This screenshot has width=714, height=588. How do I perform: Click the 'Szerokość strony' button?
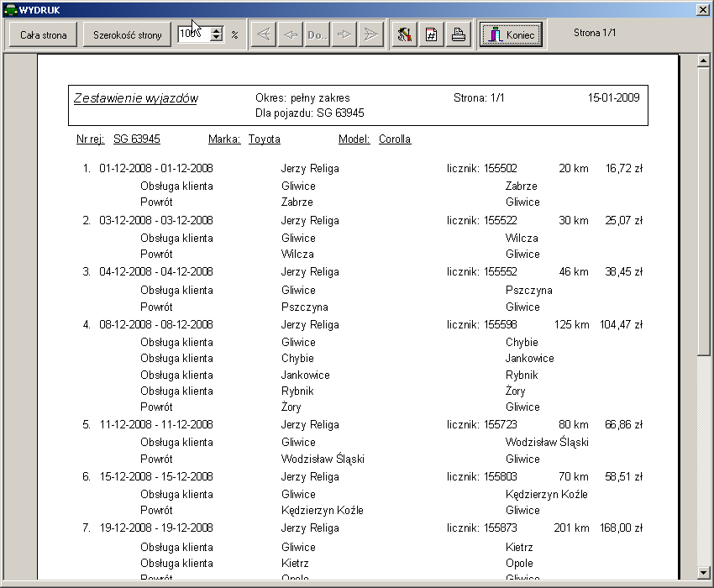click(127, 34)
